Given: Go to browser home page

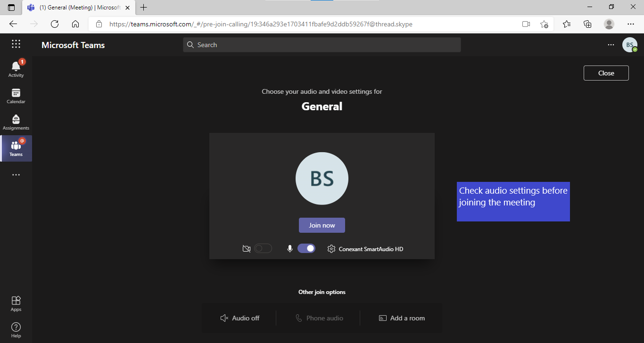Looking at the screenshot, I should 75,24.
